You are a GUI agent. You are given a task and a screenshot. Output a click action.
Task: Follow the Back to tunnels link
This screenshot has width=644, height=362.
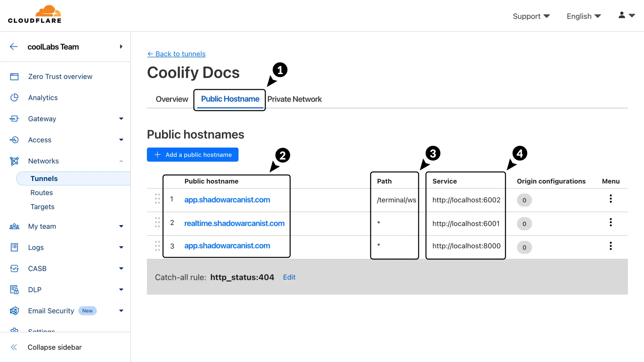pos(176,54)
